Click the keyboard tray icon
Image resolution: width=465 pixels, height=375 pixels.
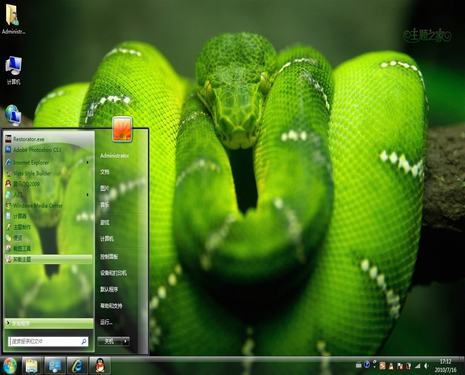coord(359,366)
